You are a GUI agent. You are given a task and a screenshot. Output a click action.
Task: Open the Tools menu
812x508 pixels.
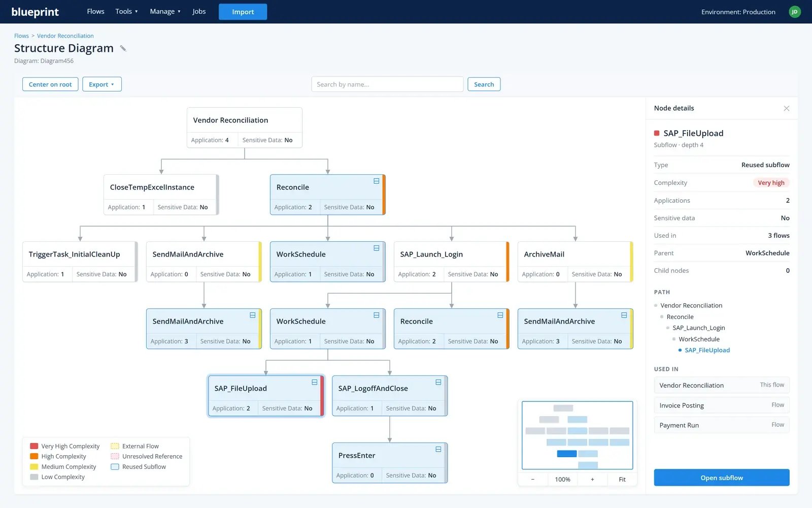click(126, 12)
